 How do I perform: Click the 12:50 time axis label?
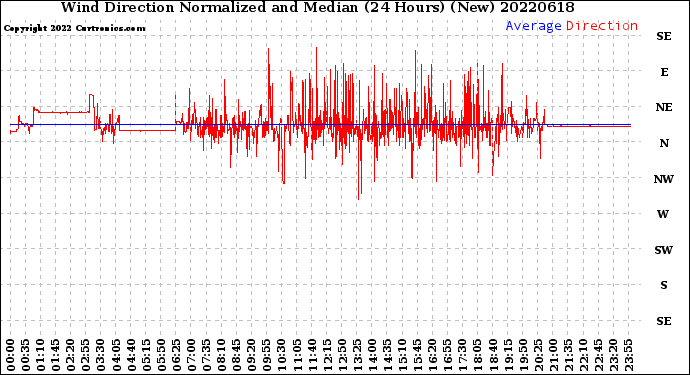tap(342, 355)
